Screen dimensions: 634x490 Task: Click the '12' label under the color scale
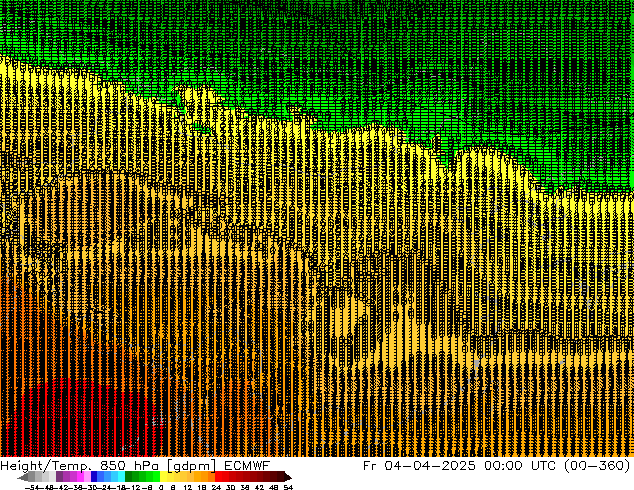188,488
